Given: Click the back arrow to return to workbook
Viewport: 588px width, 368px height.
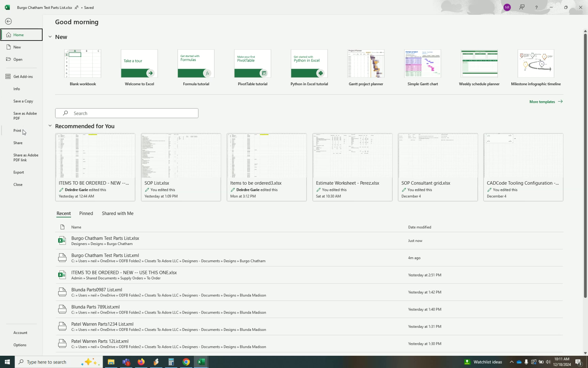Looking at the screenshot, I should pyautogui.click(x=9, y=21).
